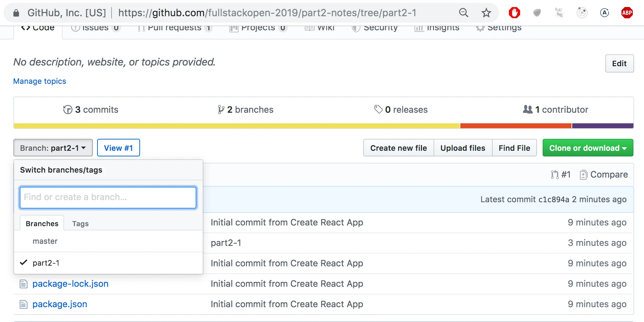
Task: Click the file icon beside package-lock.json
Action: coord(24,284)
